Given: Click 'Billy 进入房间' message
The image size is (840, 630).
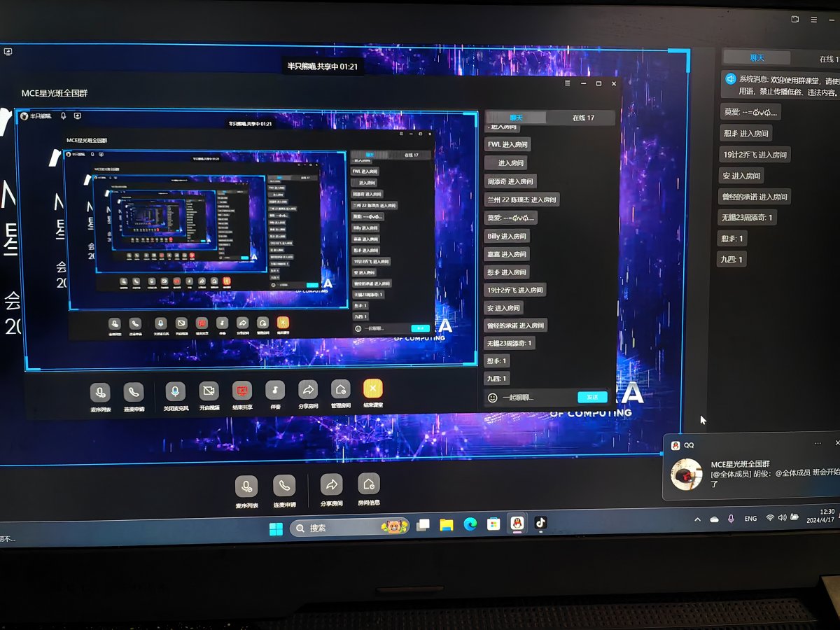Looking at the screenshot, I should (507, 236).
